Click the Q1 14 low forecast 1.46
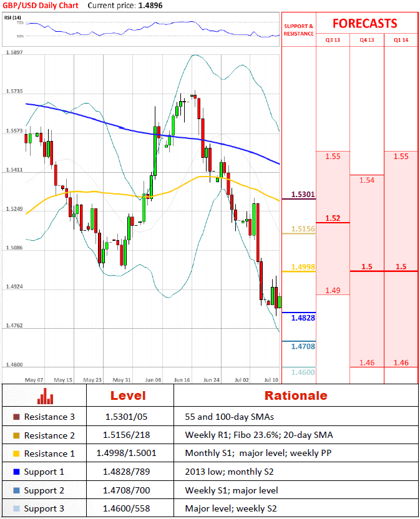 (x=401, y=363)
